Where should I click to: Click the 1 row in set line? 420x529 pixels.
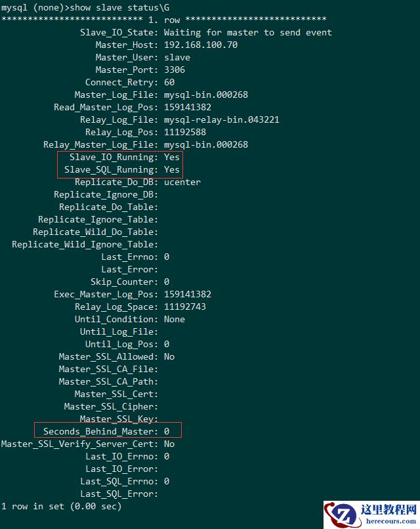61,507
